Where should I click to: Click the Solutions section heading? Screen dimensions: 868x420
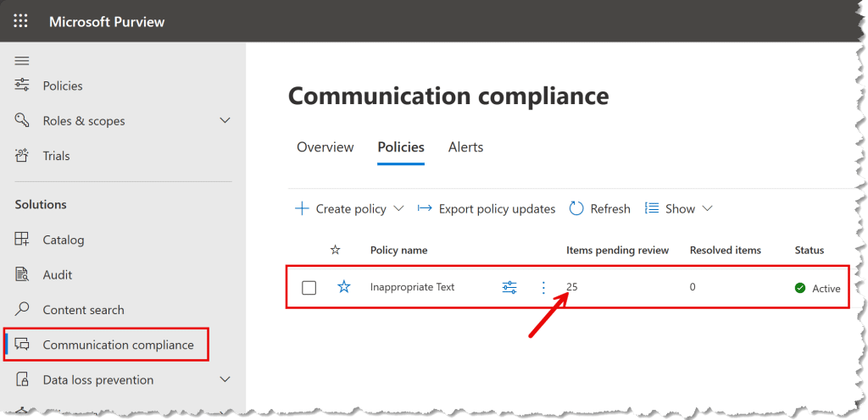41,204
